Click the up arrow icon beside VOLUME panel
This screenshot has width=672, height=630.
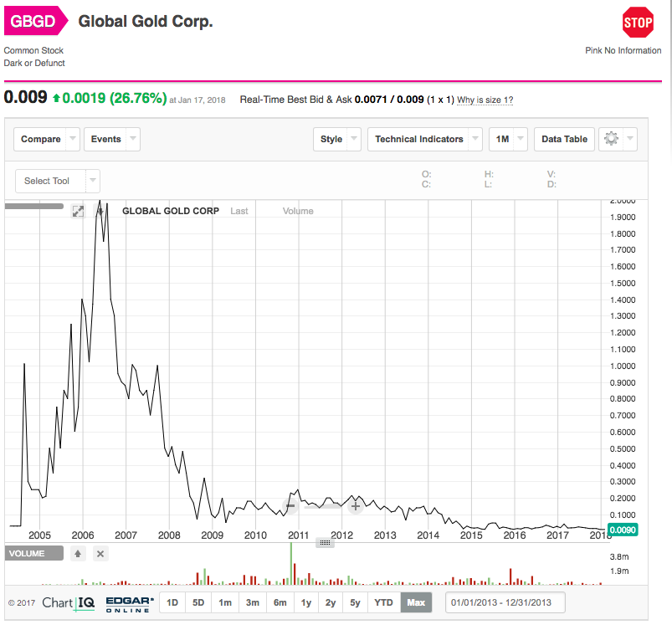pos(78,553)
